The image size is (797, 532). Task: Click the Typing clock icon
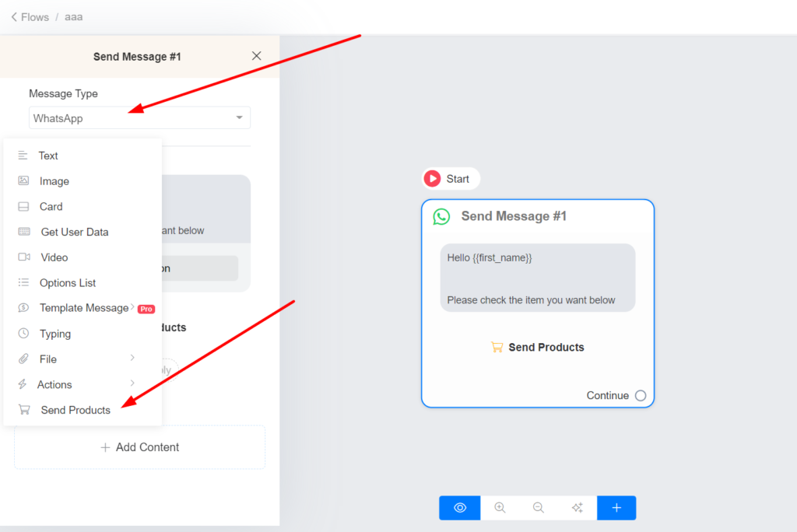(23, 334)
